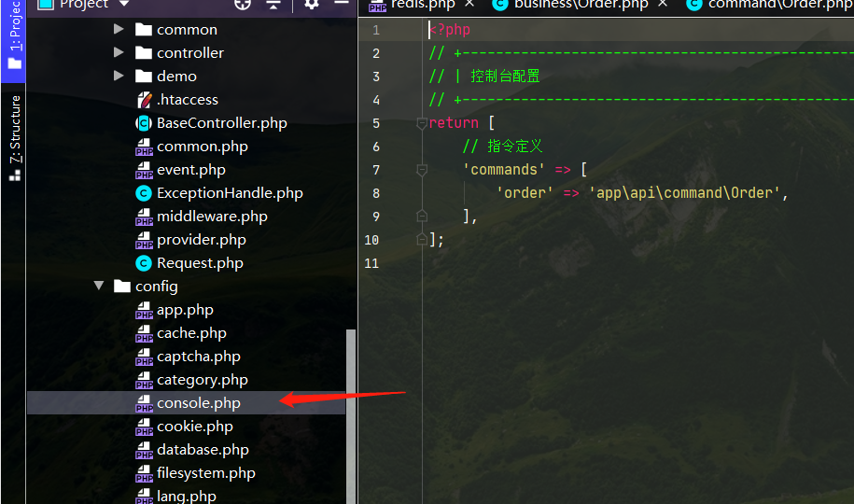Close the redis.php tab
Image resolution: width=854 pixels, height=504 pixels.
[469, 4]
